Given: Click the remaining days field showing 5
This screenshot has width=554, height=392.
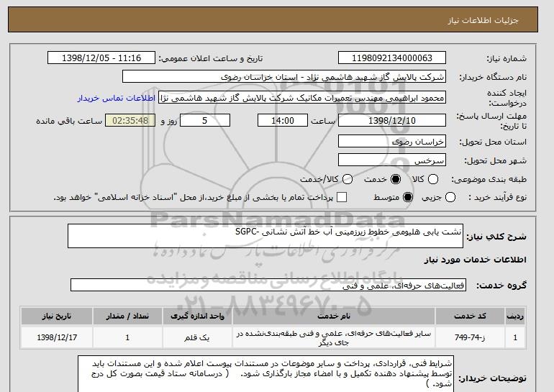Looking at the screenshot, I should coord(205,120).
